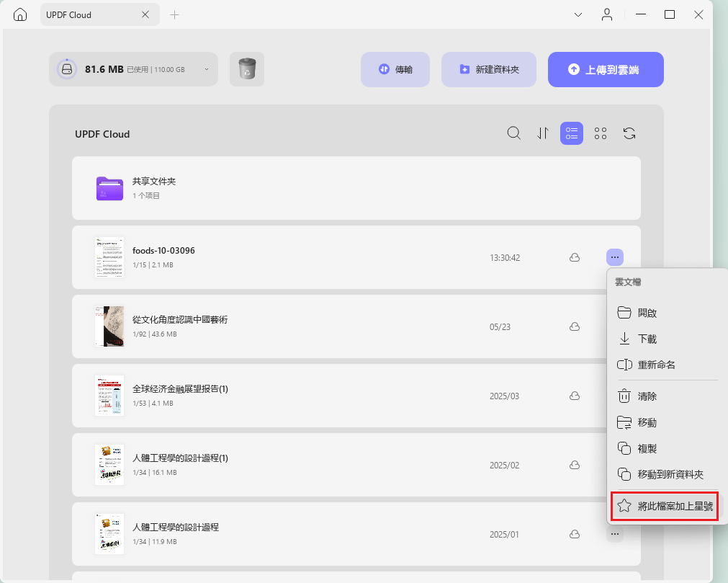This screenshot has width=728, height=583.
Task: Close the UPDF Cloud tab
Action: click(x=145, y=15)
